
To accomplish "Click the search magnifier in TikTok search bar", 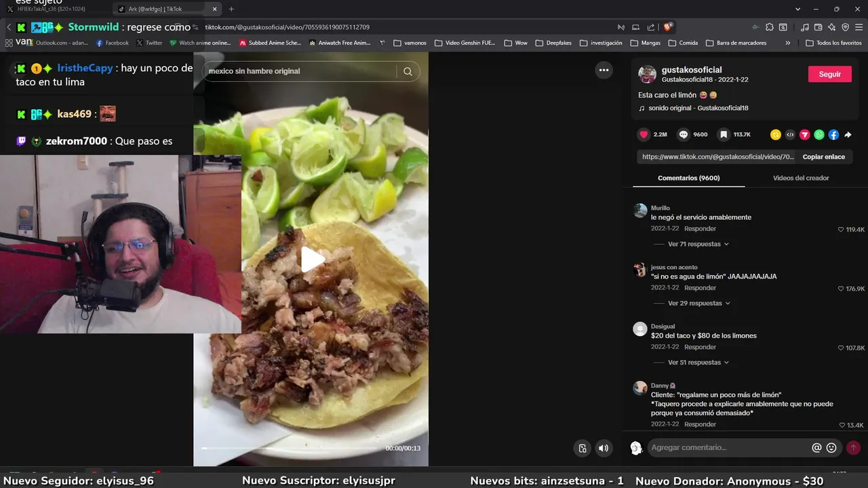I will [408, 71].
